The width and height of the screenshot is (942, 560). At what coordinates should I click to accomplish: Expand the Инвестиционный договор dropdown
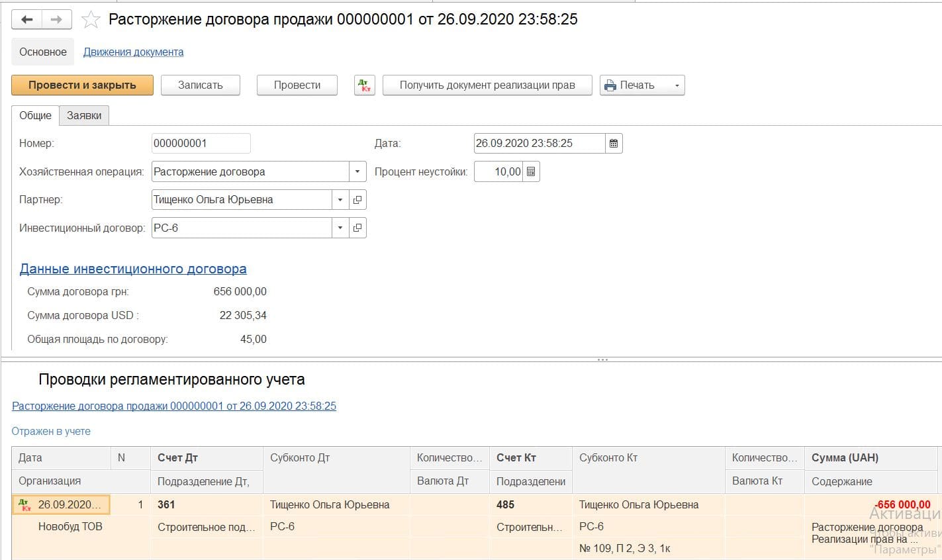(340, 228)
